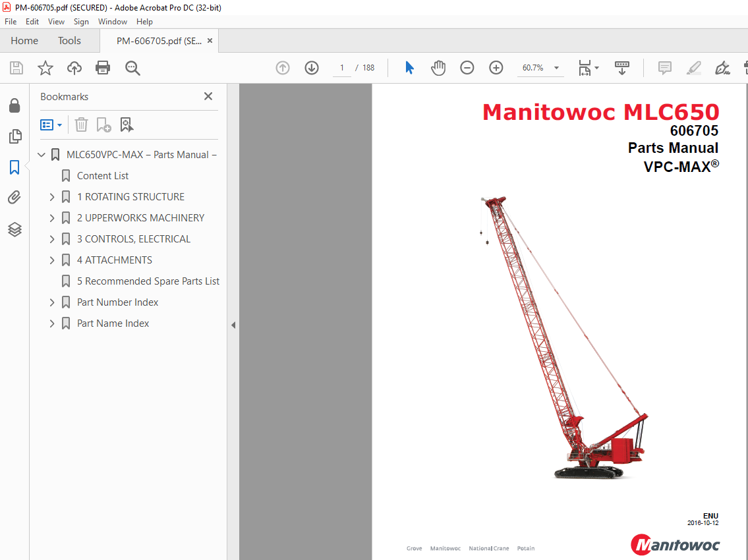Image resolution: width=748 pixels, height=560 pixels.
Task: Open the Help menu
Action: [x=144, y=22]
